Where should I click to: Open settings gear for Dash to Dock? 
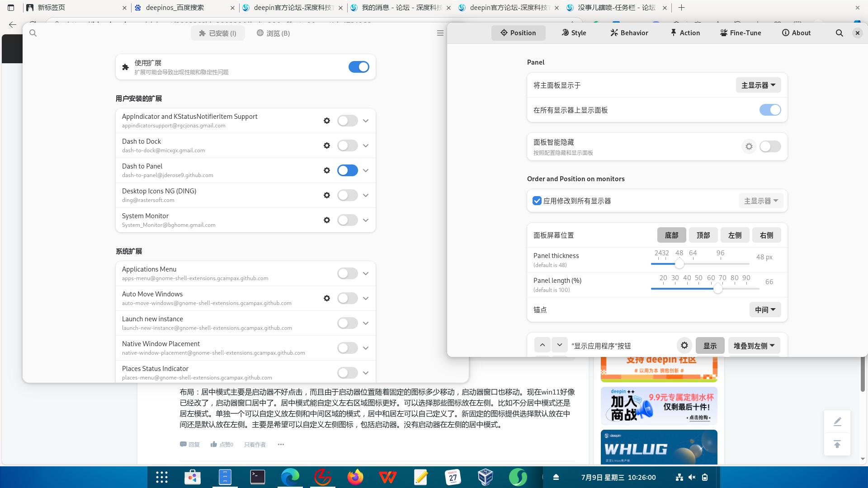tap(327, 145)
